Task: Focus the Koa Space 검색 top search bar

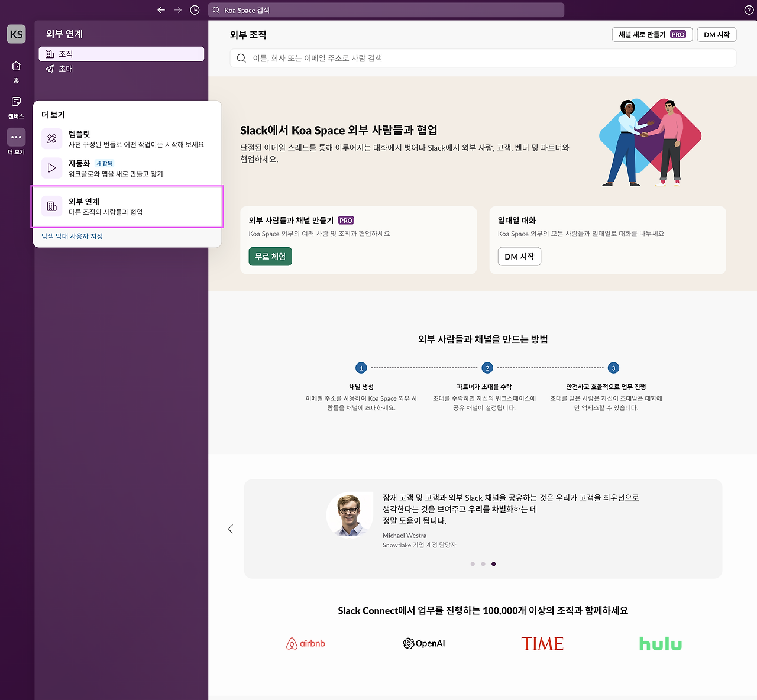Action: pyautogui.click(x=386, y=10)
